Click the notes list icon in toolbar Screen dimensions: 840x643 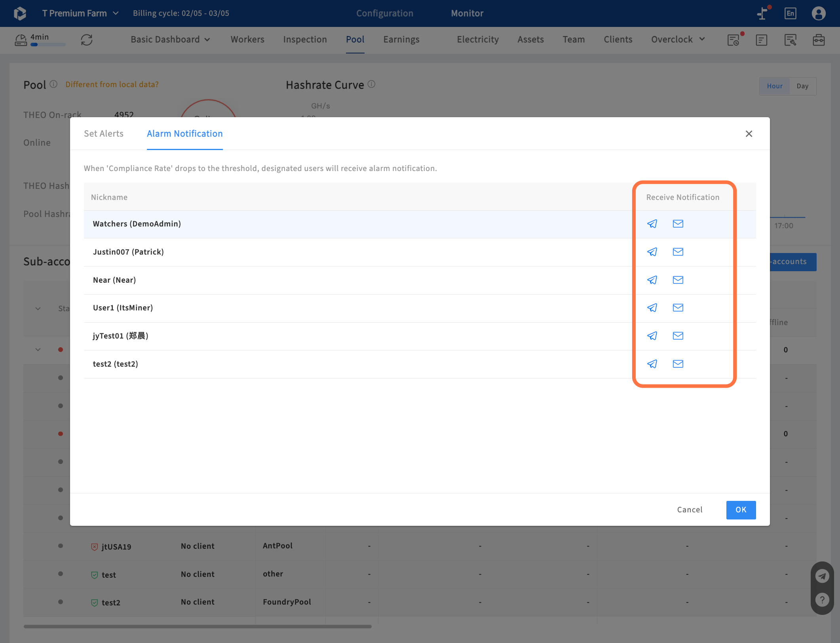(x=762, y=40)
